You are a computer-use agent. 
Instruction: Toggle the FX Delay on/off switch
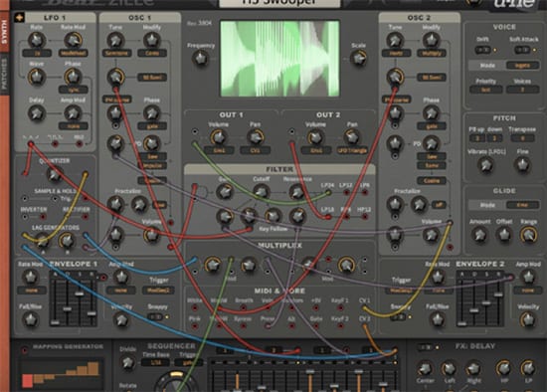pyautogui.click(x=426, y=347)
